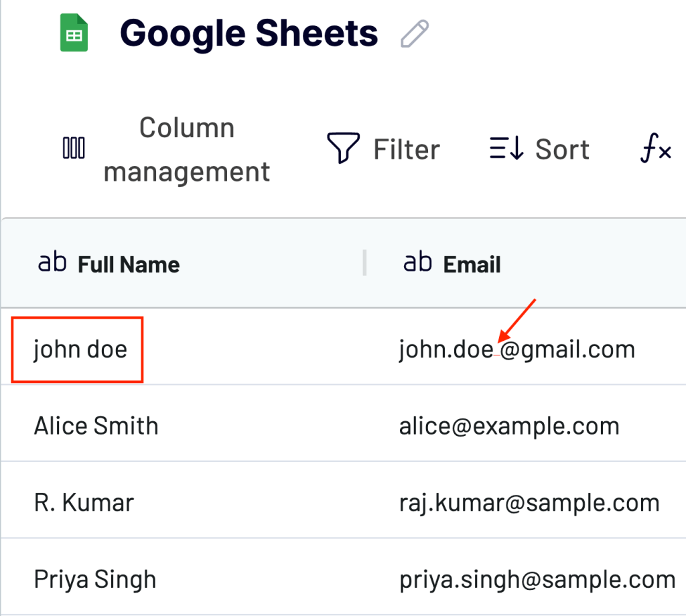Click the Column management columns icon
This screenshot has width=686, height=616.
pos(74,148)
